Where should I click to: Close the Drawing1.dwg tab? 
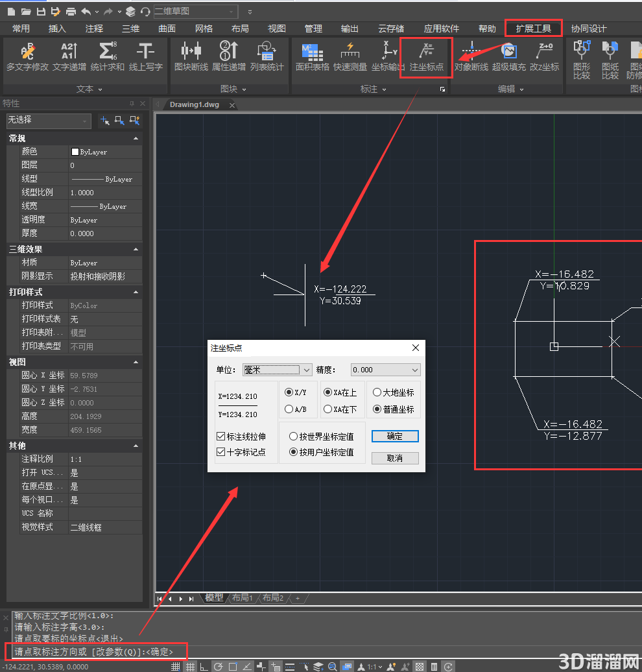(x=232, y=105)
